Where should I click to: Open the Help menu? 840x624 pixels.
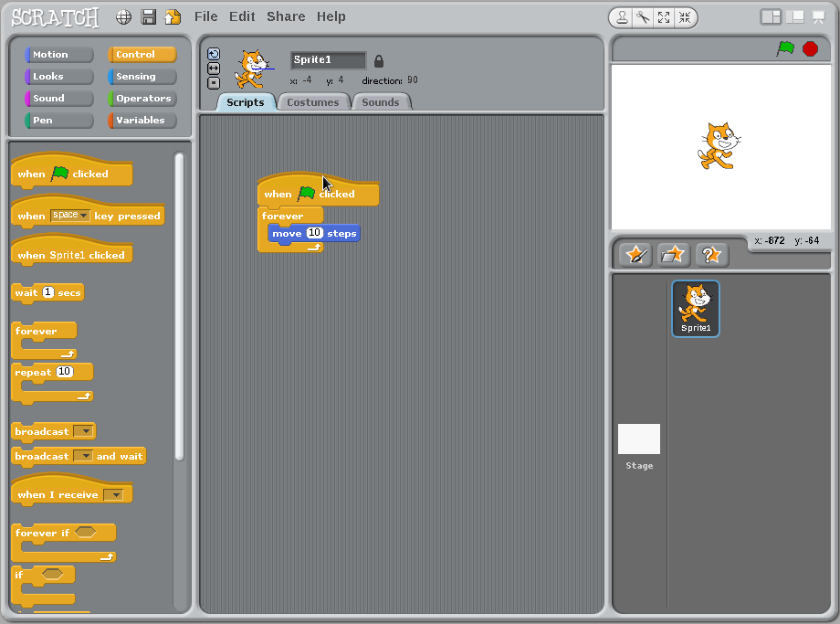tap(331, 16)
